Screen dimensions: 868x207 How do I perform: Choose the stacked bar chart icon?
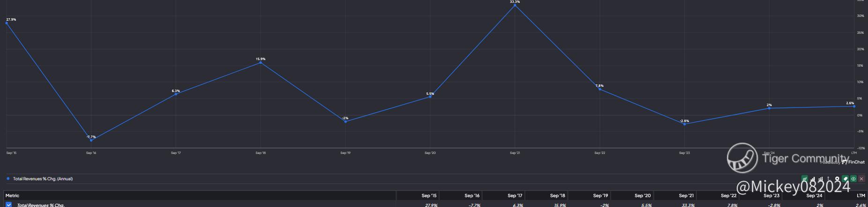pyautogui.click(x=821, y=179)
